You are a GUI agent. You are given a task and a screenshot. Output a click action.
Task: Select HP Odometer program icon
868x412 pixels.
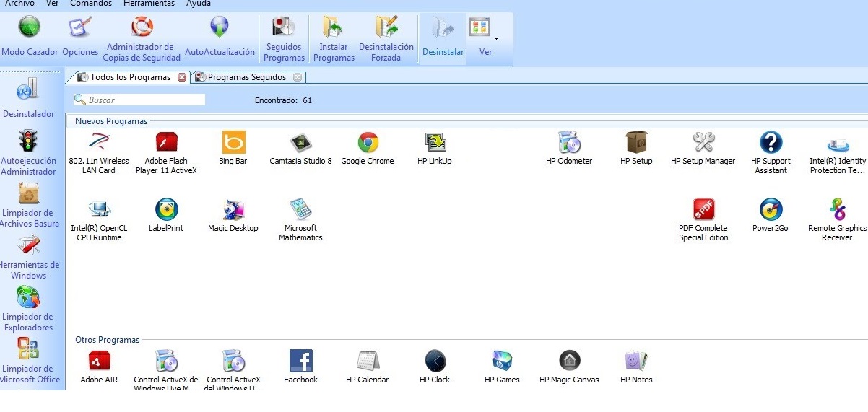(569, 149)
